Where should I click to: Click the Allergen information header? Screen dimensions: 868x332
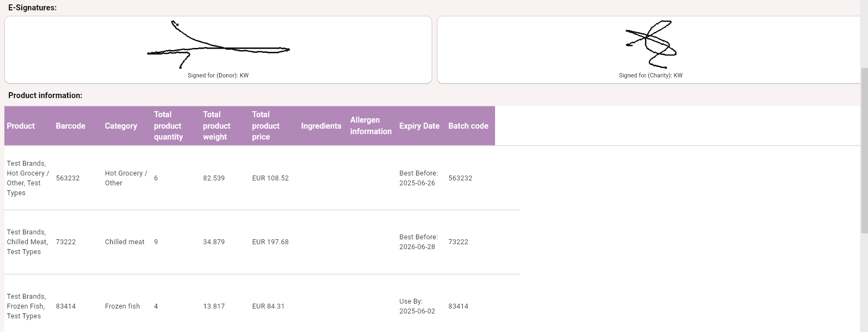click(371, 126)
